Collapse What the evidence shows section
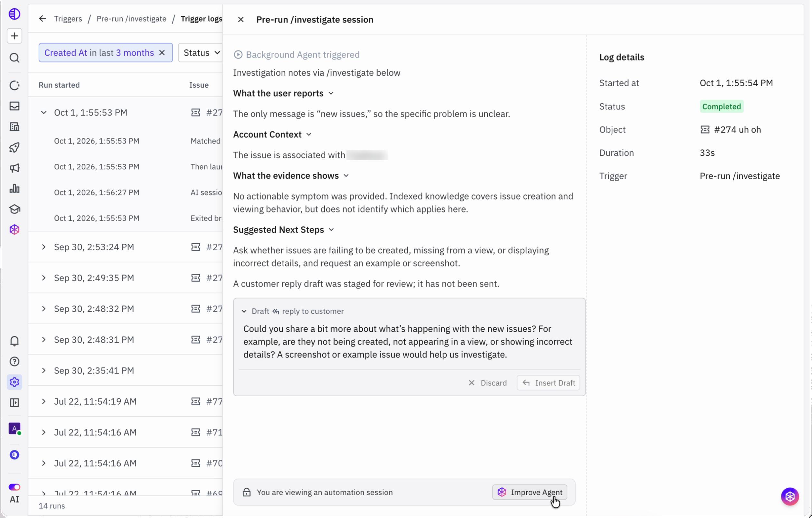Screen dimensions: 812x518 [x=346, y=176]
